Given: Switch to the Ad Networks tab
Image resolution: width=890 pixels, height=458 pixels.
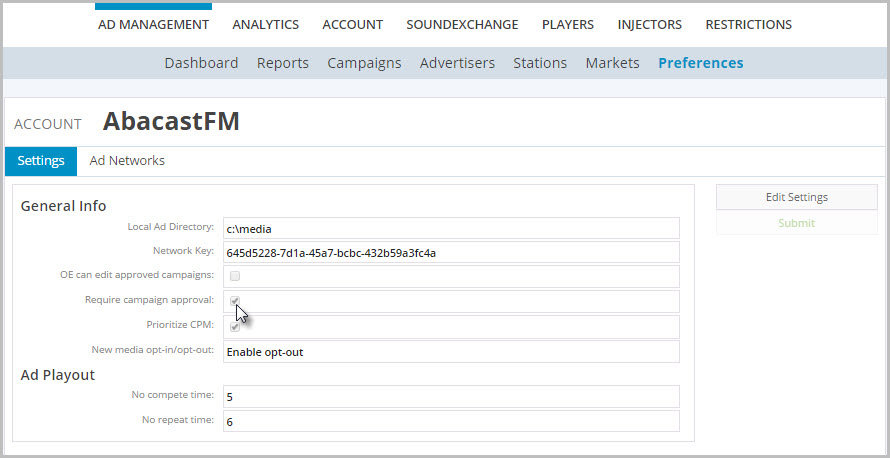Looking at the screenshot, I should coord(127,161).
